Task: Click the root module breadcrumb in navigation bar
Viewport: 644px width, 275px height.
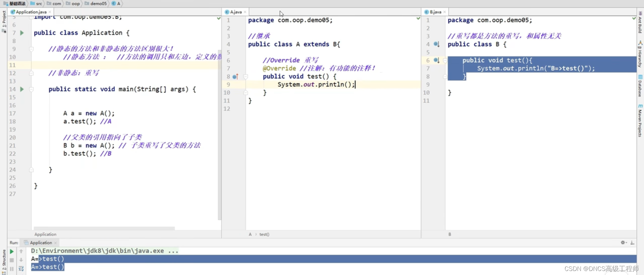Action: [x=14, y=3]
